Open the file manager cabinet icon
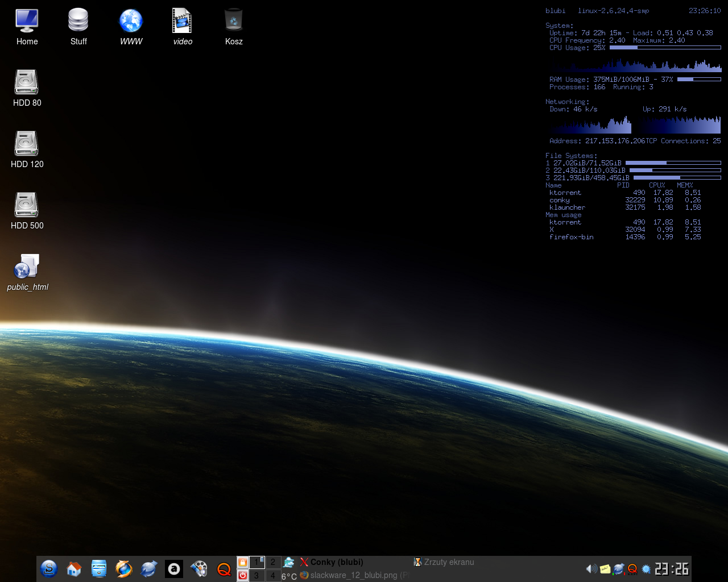 click(99, 568)
